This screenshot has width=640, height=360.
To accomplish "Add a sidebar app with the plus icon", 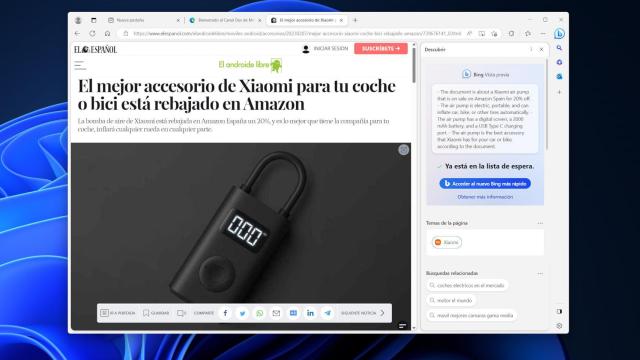I will tap(559, 92).
